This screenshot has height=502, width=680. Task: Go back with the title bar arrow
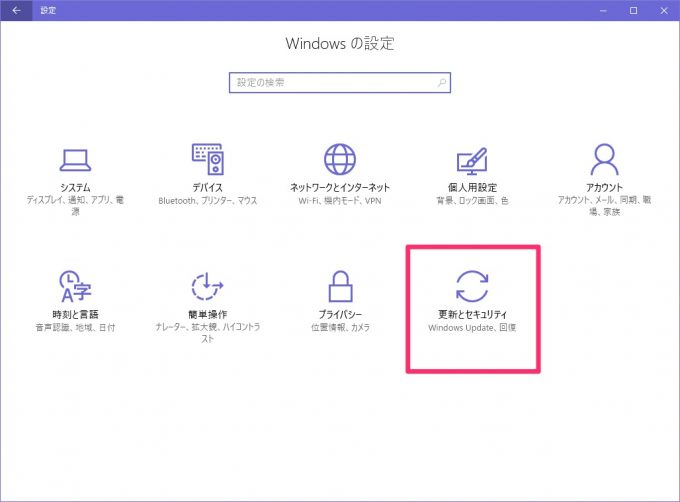coord(16,10)
